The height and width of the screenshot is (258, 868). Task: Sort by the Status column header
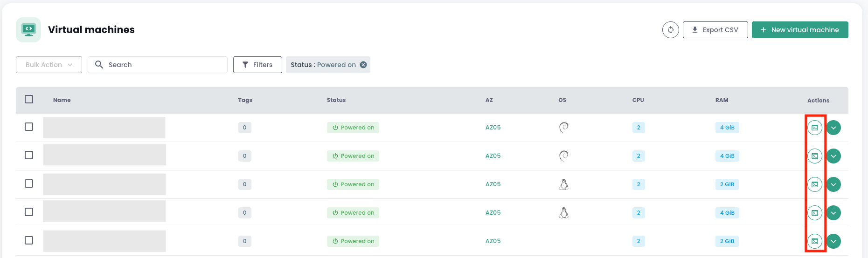coord(336,100)
